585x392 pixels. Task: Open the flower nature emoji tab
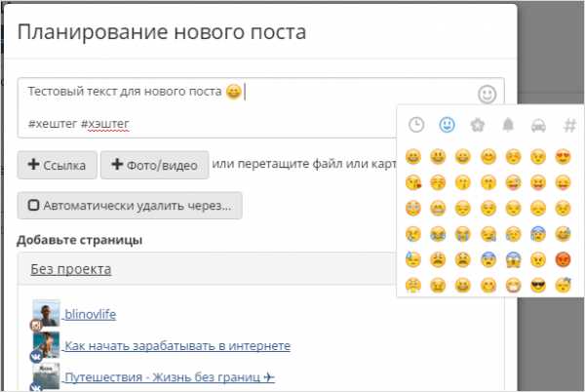478,125
